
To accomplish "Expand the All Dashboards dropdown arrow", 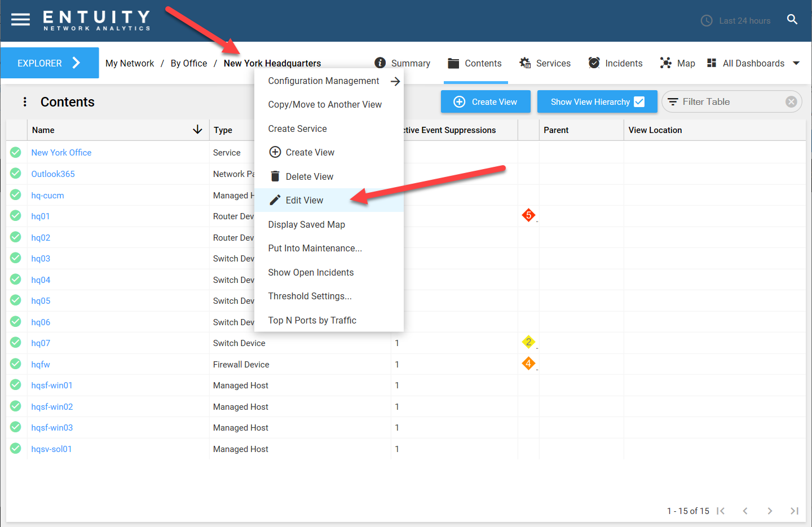I will [796, 63].
